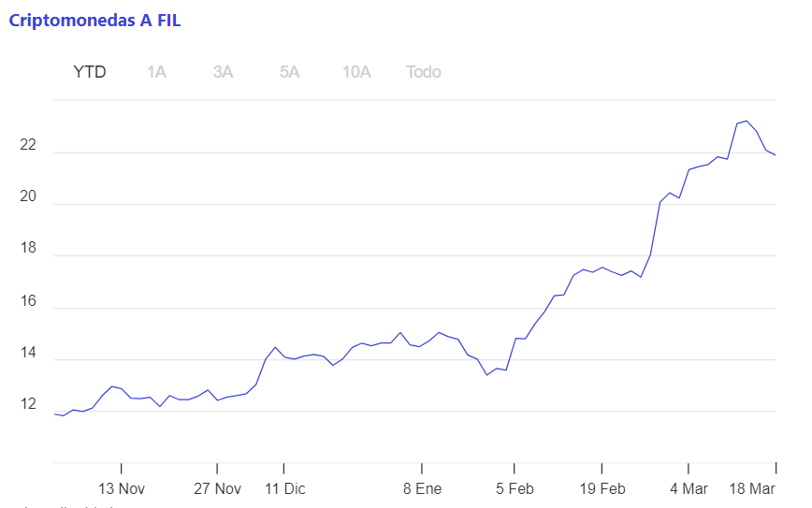This screenshot has width=812, height=508.
Task: Click the chart's peak point above 22
Action: click(x=747, y=121)
